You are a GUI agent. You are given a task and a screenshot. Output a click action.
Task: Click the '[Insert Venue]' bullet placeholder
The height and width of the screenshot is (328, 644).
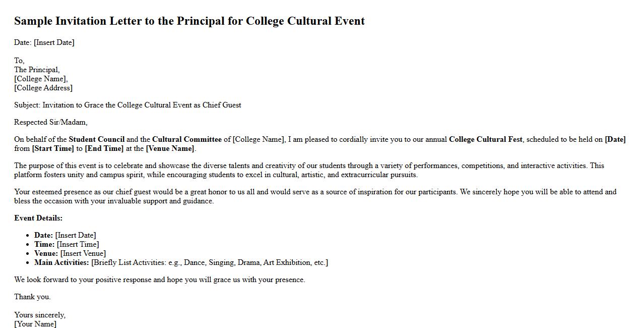(x=83, y=253)
